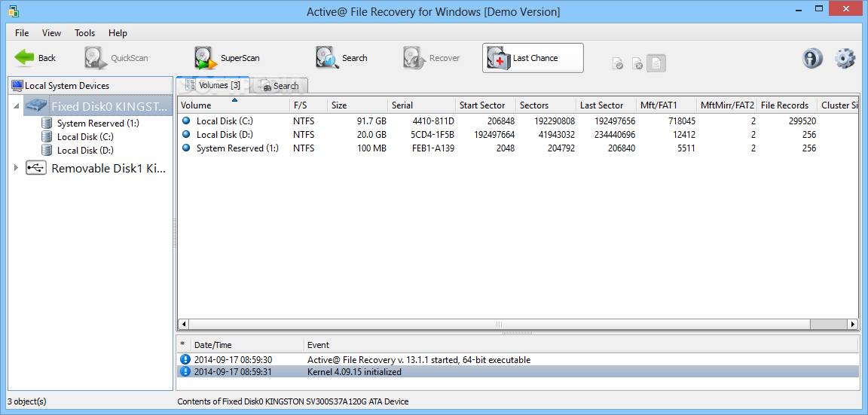Open the Tools menu

[84, 32]
